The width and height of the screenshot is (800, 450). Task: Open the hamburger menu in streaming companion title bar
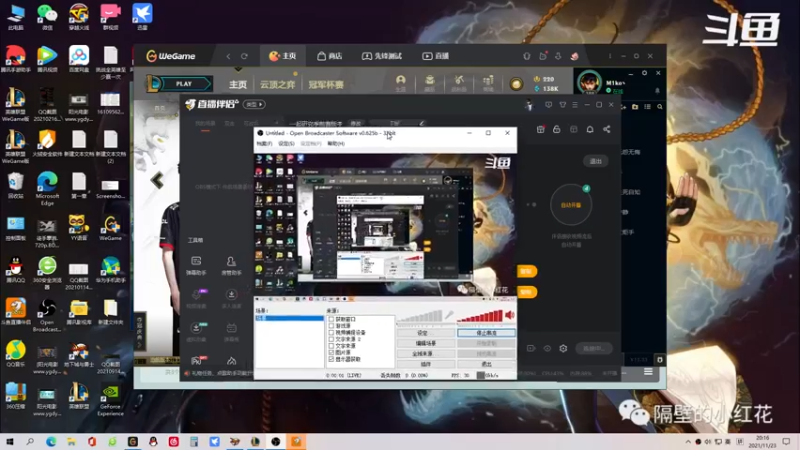click(x=575, y=105)
